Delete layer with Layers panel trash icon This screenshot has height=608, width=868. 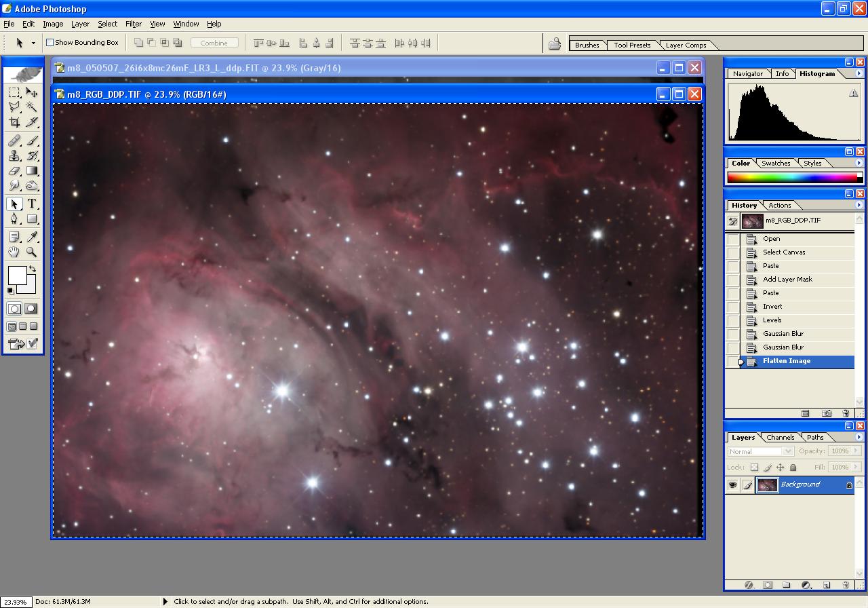pyautogui.click(x=846, y=584)
